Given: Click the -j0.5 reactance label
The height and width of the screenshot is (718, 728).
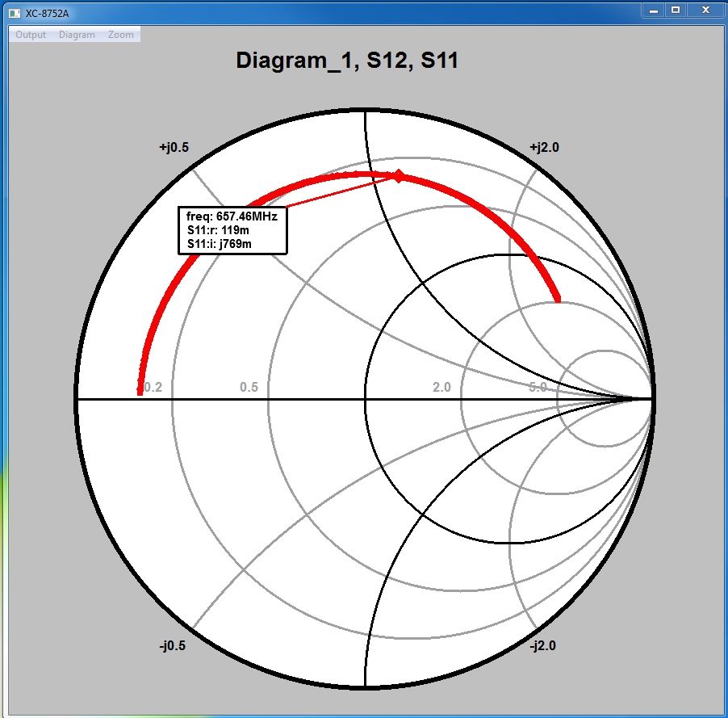Looking at the screenshot, I should pyautogui.click(x=172, y=645).
